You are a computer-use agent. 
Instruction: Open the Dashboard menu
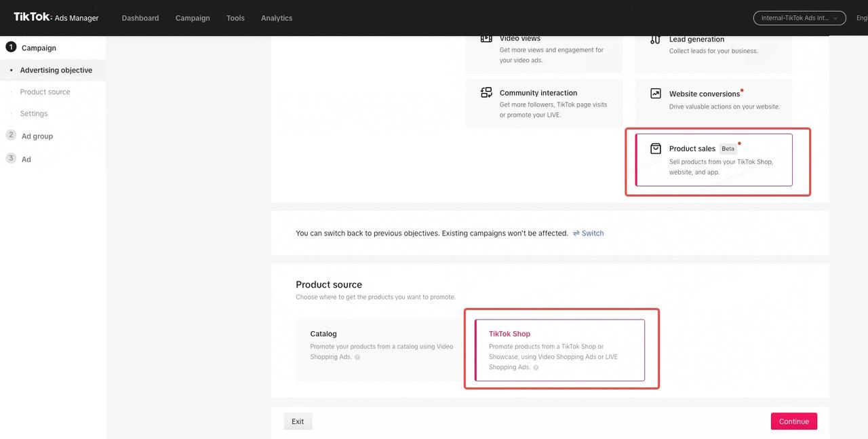pos(140,18)
